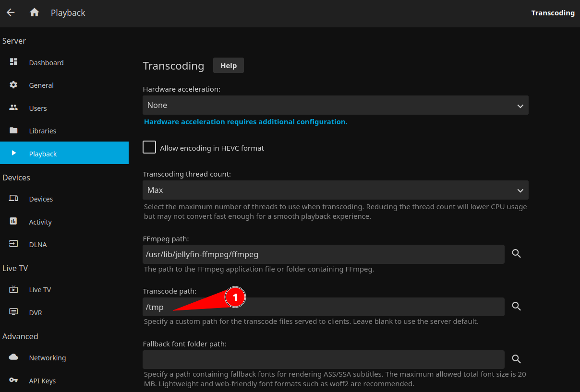
Task: Select the Users section icon
Action: click(x=13, y=108)
